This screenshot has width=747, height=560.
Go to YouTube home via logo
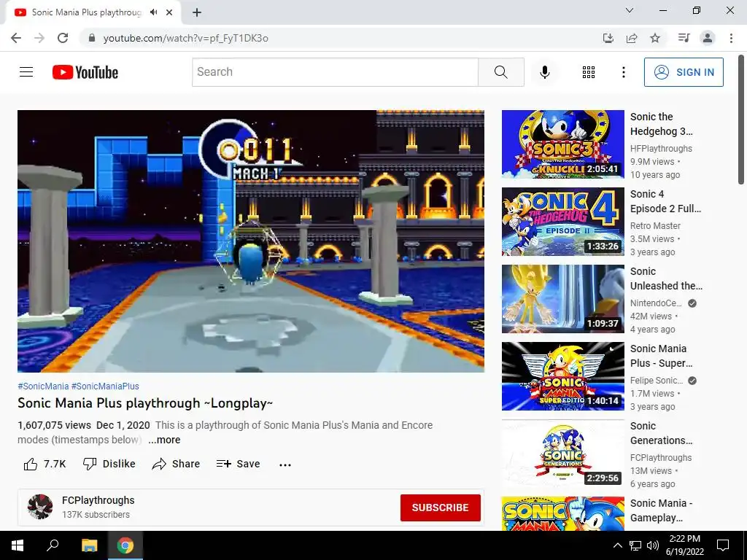coord(85,72)
